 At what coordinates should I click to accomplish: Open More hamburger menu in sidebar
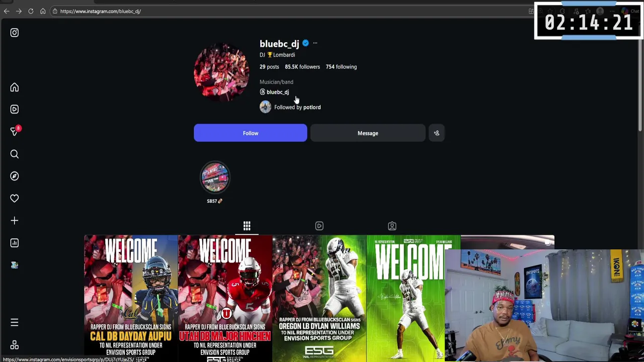[15, 322]
